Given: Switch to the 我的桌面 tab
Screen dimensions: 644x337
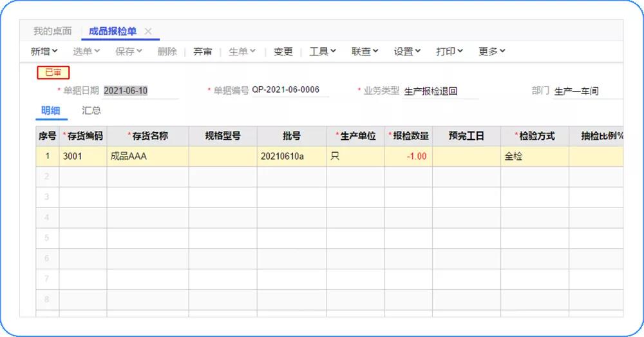Looking at the screenshot, I should click(53, 31).
